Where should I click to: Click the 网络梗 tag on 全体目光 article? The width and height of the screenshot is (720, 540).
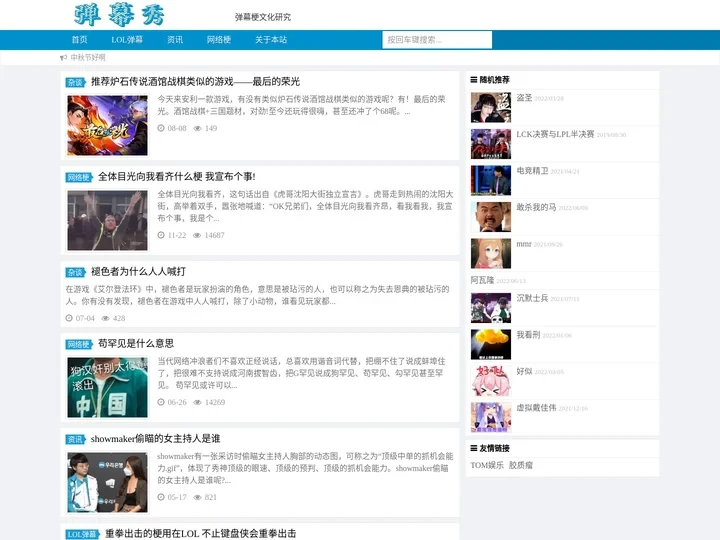tap(79, 177)
